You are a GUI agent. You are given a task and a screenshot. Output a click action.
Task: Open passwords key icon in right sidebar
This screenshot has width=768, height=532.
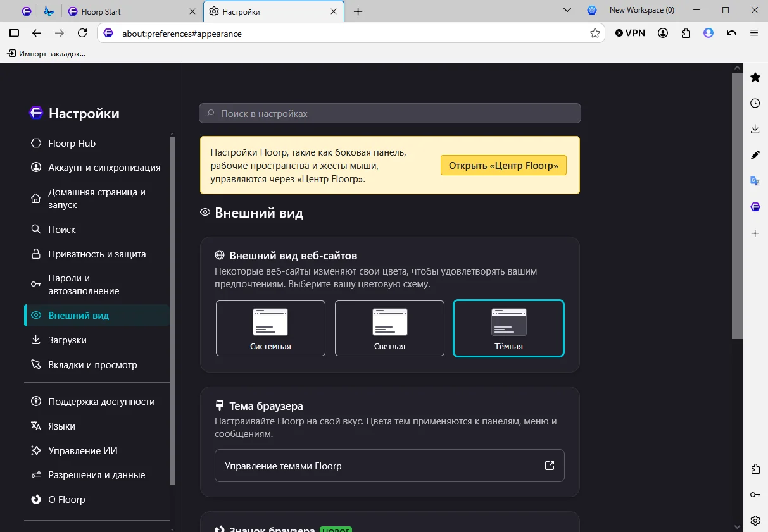pyautogui.click(x=755, y=495)
